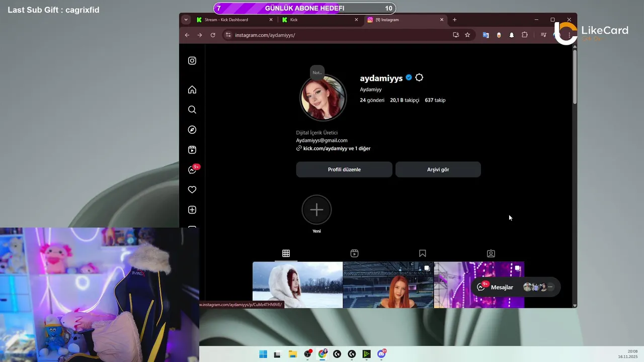
Task: View 20,1 B takipçi followers list
Action: point(405,100)
